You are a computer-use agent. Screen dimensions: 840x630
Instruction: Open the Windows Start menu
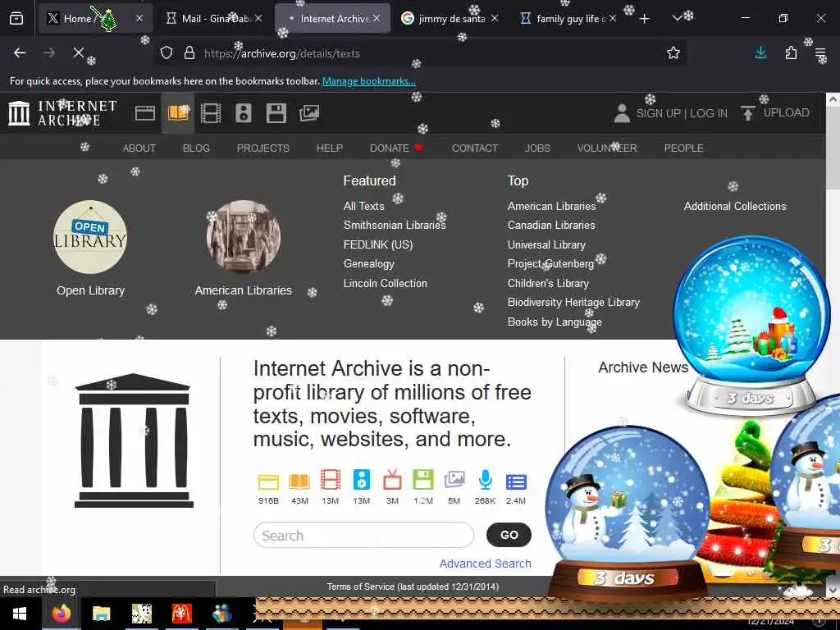tap(20, 614)
